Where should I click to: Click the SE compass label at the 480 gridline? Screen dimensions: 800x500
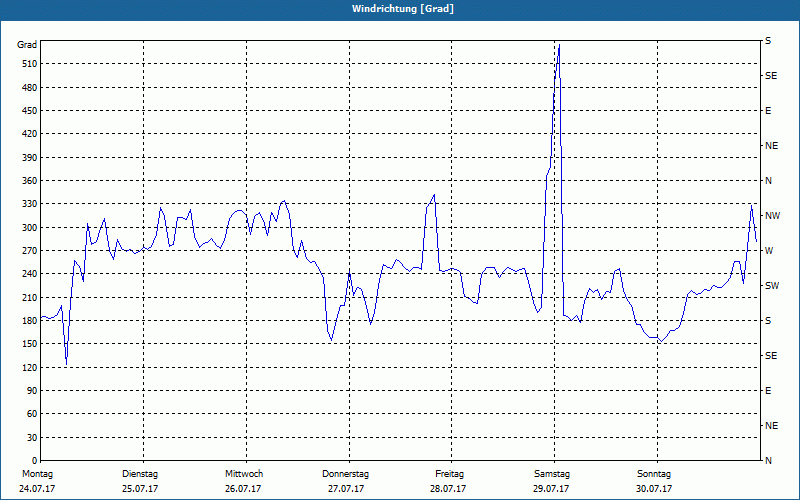pyautogui.click(x=771, y=76)
